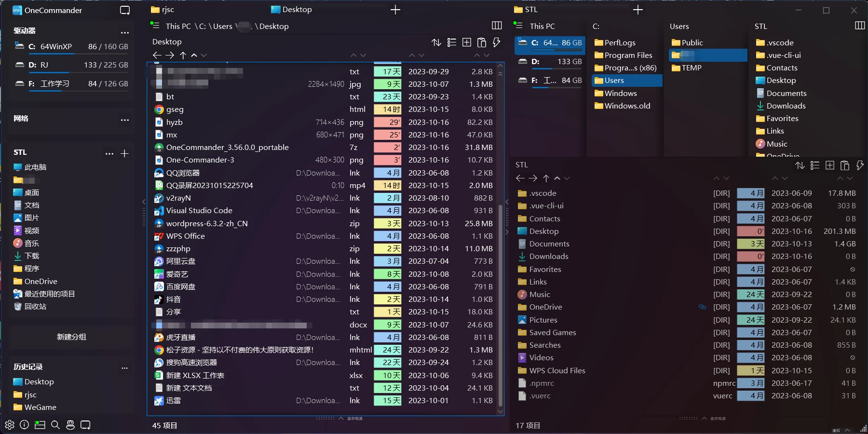Switch to the Desktop tab

(291, 9)
